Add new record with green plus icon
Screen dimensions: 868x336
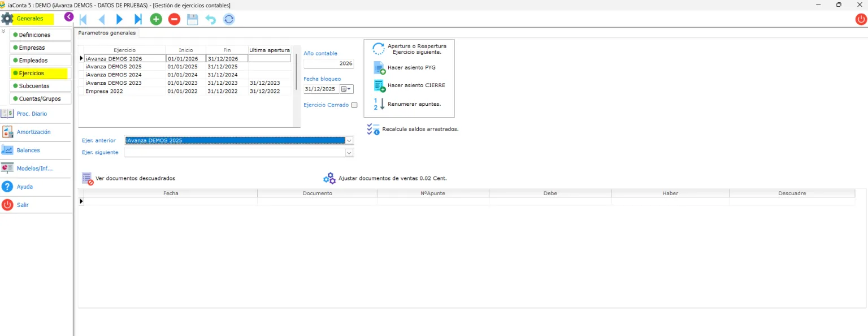(x=156, y=19)
